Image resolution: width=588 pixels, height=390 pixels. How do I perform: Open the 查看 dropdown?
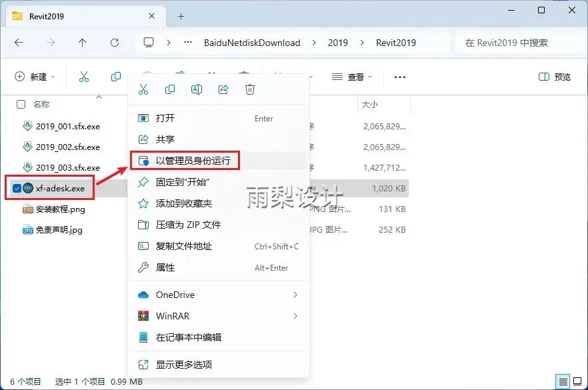coord(352,77)
